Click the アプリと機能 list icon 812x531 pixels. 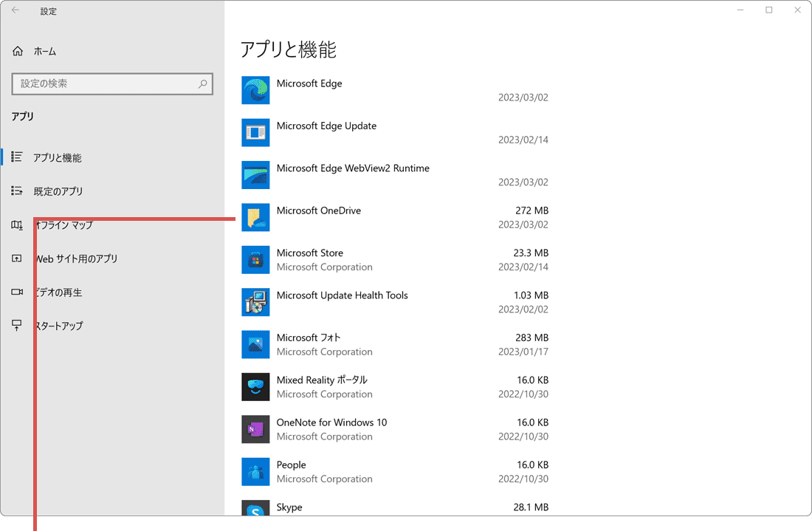coord(16,157)
